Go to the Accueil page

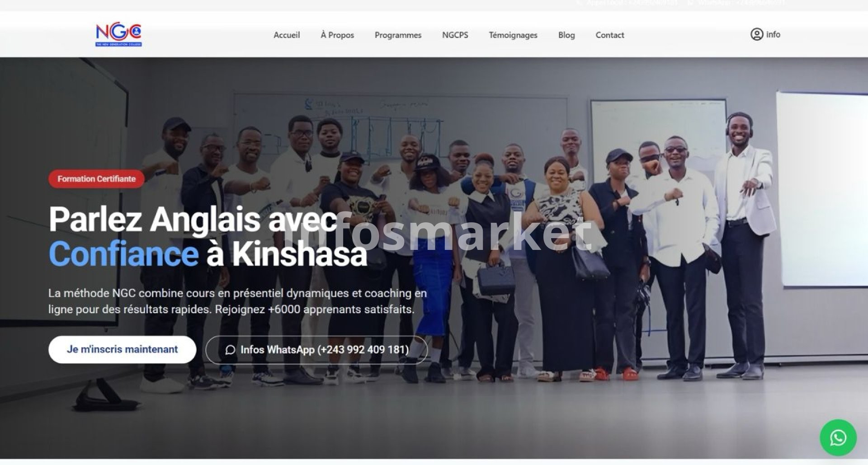point(287,35)
